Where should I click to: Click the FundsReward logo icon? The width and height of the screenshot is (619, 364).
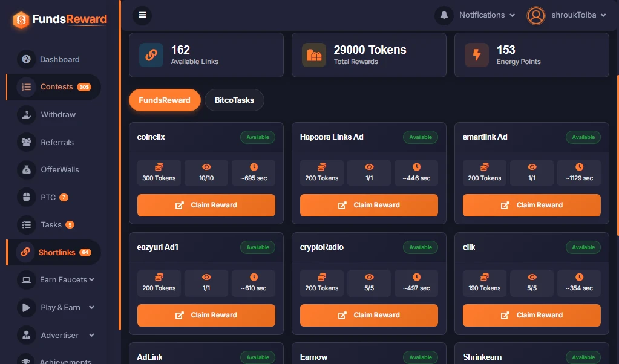coord(21,20)
